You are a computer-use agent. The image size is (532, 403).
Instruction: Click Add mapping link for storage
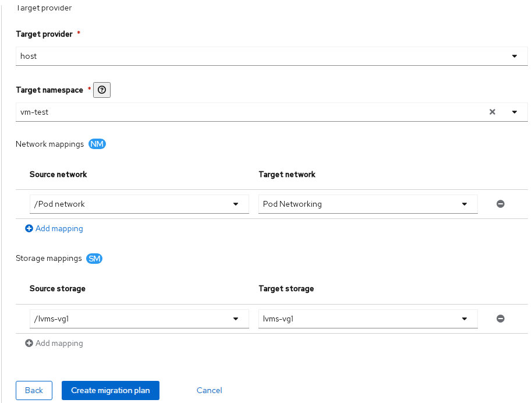point(59,344)
